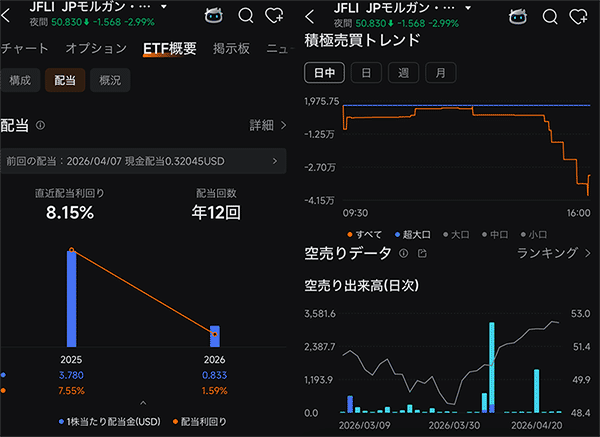The image size is (600, 437).
Task: Tap 7.55% yield for 2025
Action: pyautogui.click(x=71, y=391)
